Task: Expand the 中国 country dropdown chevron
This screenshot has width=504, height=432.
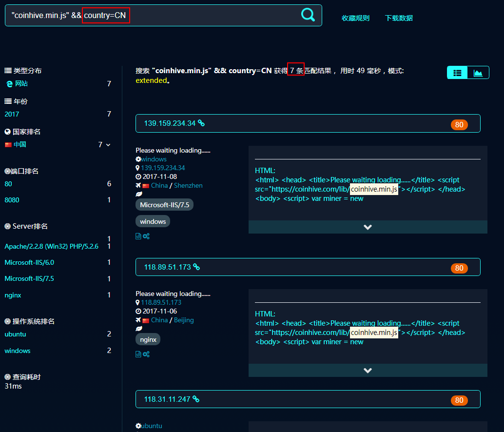Action: [x=108, y=145]
